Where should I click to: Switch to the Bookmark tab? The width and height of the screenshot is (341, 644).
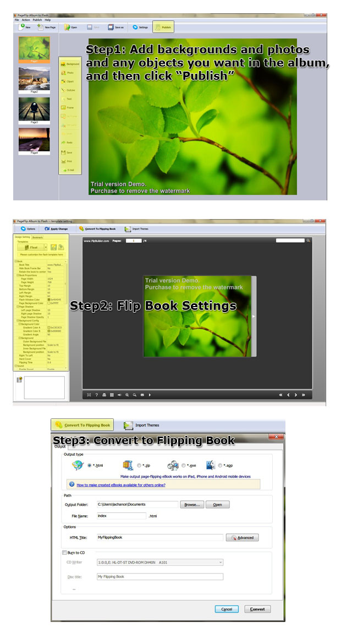[37, 237]
